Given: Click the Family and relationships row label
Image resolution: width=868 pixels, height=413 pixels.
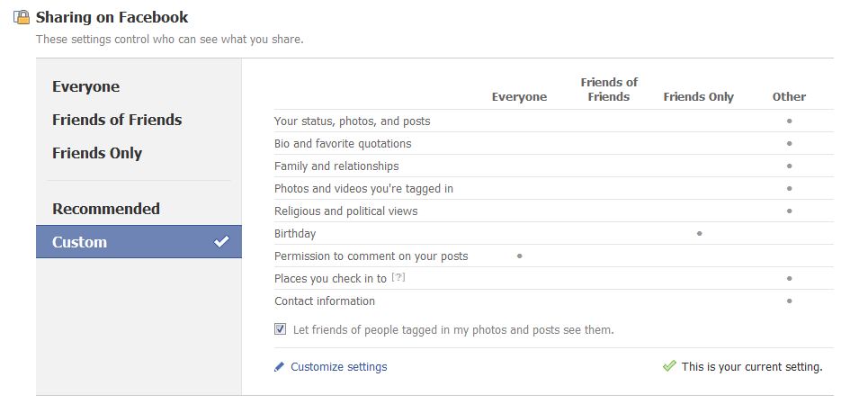Looking at the screenshot, I should (336, 166).
